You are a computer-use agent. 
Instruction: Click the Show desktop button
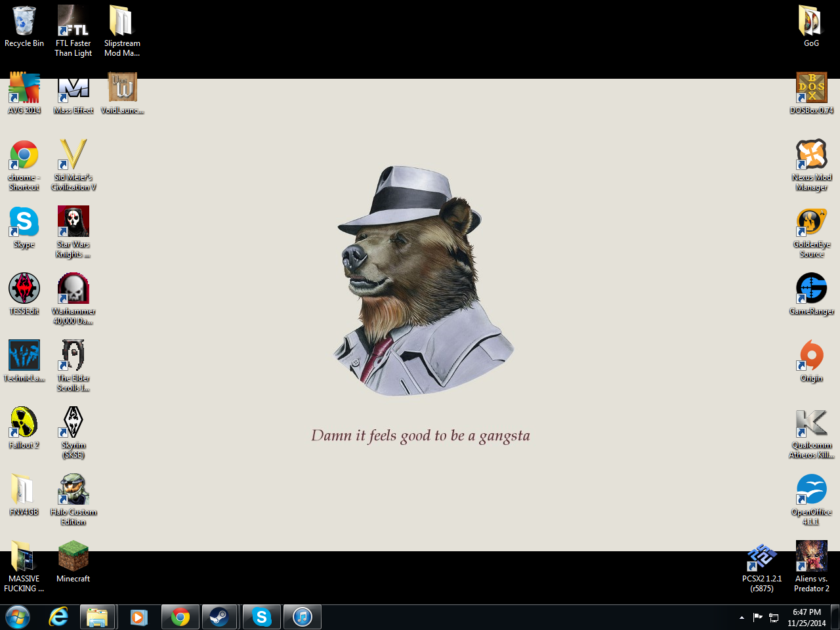[x=835, y=618]
